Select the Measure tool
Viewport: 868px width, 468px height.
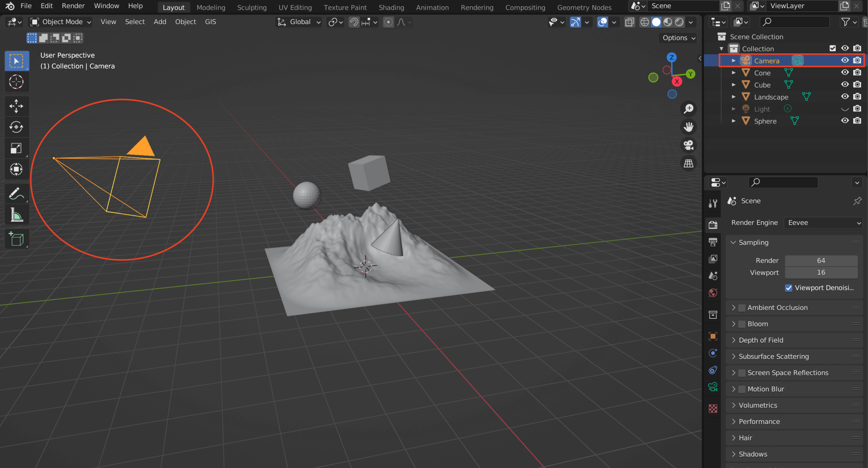17,215
